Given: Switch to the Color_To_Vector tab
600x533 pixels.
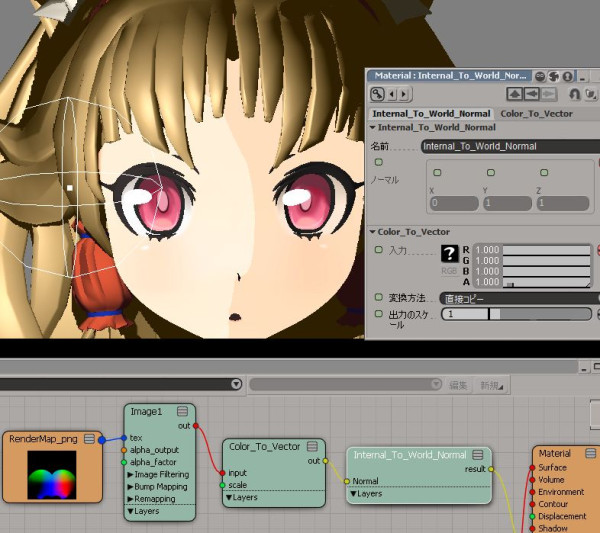Looking at the screenshot, I should (537, 114).
